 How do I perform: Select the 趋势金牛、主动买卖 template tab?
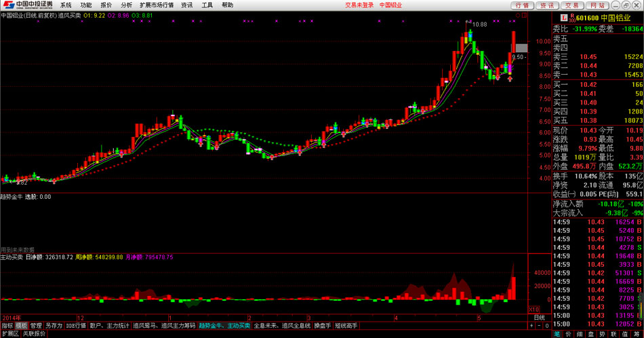tap(224, 326)
